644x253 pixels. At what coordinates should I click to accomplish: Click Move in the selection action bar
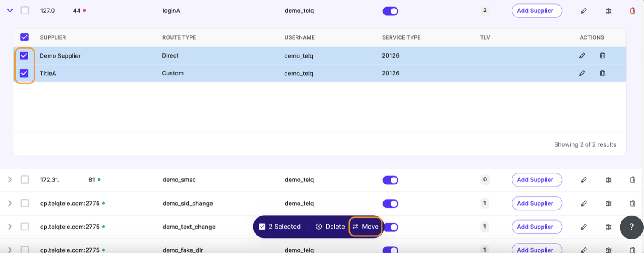[366, 227]
